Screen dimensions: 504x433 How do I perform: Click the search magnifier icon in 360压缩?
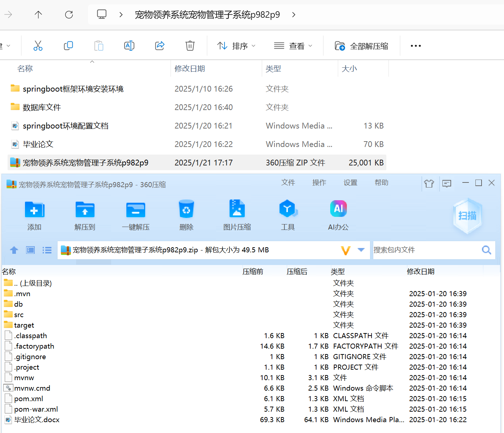pos(487,250)
